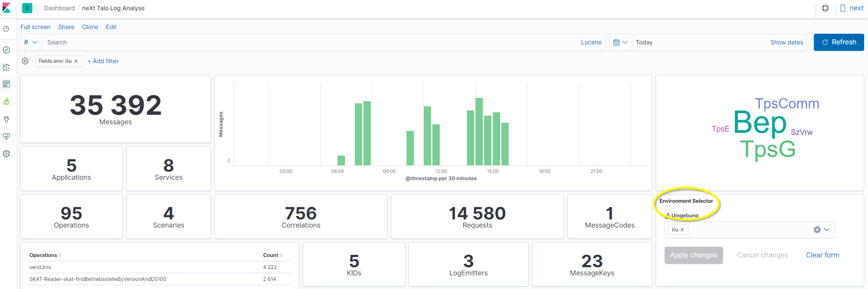Click the 8 Services metric
This screenshot has height=289, width=868.
[168, 169]
